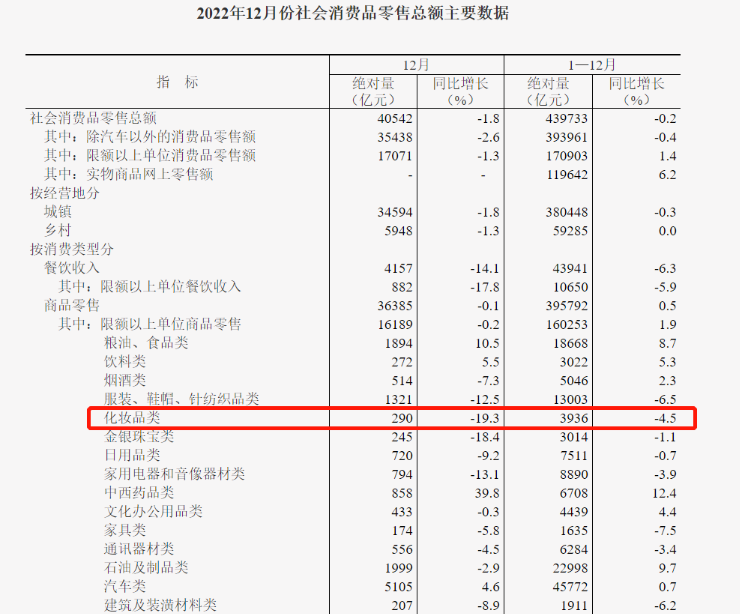The width and height of the screenshot is (740, 614).
Task: Click the row label 粮油、食品类
Action: pyautogui.click(x=146, y=343)
